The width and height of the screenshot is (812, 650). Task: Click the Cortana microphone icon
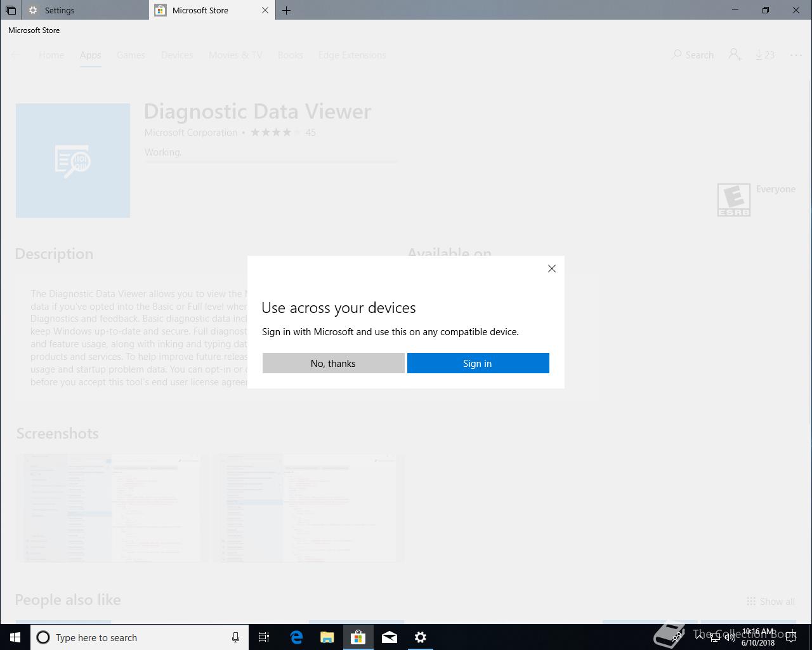[235, 637]
